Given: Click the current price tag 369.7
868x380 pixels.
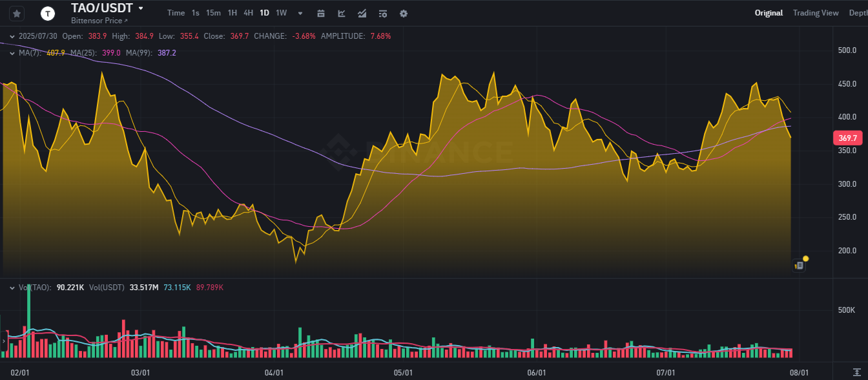Looking at the screenshot, I should pyautogui.click(x=847, y=138).
